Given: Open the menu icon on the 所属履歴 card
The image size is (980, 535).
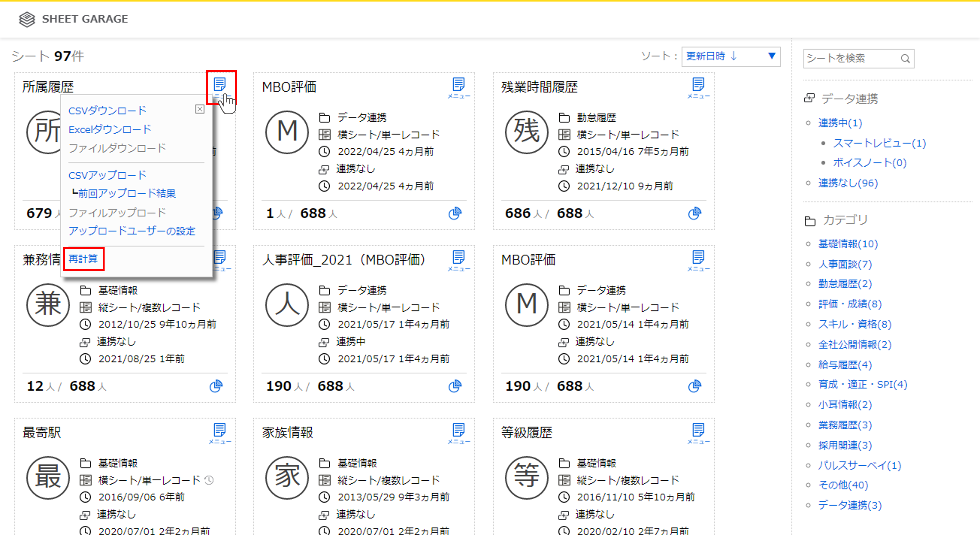Looking at the screenshot, I should coord(220,87).
